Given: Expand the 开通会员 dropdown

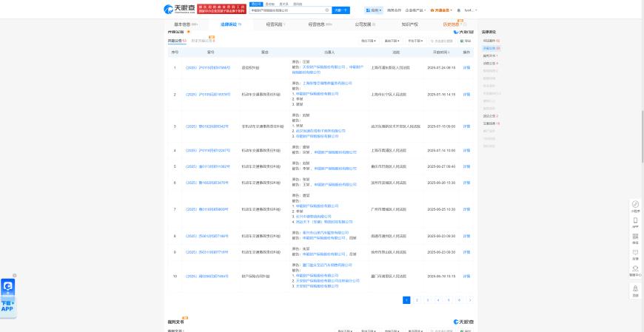Looking at the screenshot, I should pyautogui.click(x=441, y=10).
